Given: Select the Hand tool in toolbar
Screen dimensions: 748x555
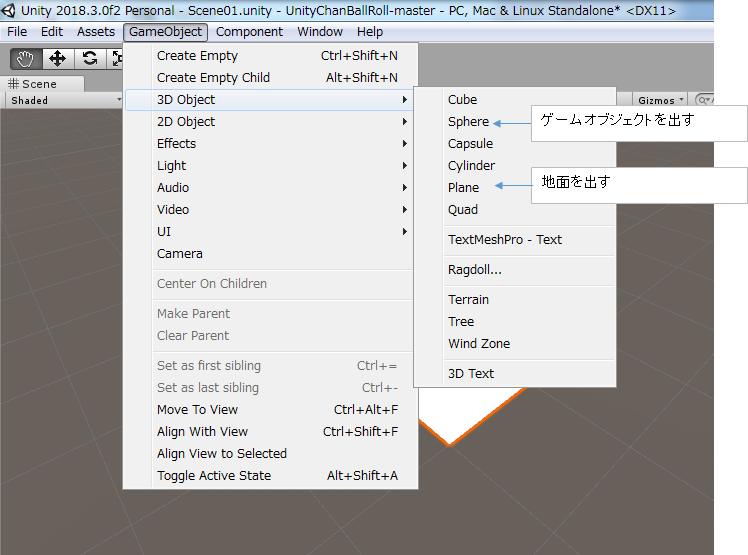Looking at the screenshot, I should pyautogui.click(x=26, y=59).
